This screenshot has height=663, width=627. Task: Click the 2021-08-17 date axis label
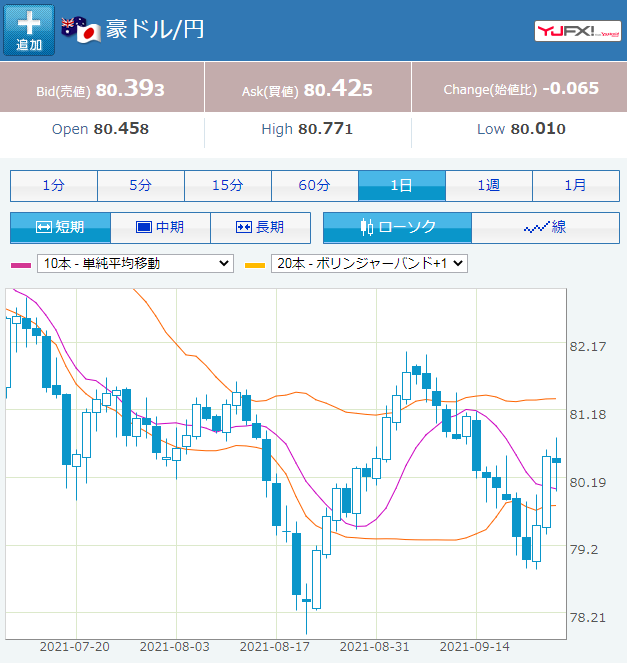[x=275, y=647]
